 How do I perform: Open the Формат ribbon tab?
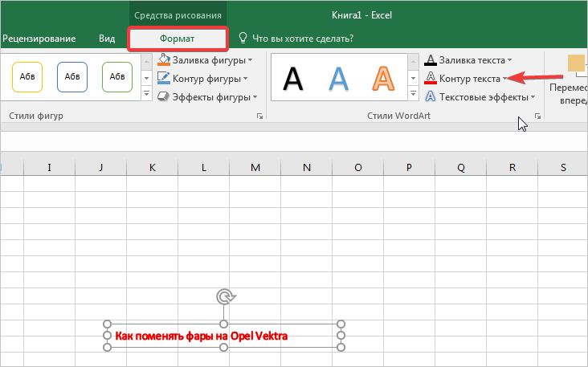[x=178, y=39]
